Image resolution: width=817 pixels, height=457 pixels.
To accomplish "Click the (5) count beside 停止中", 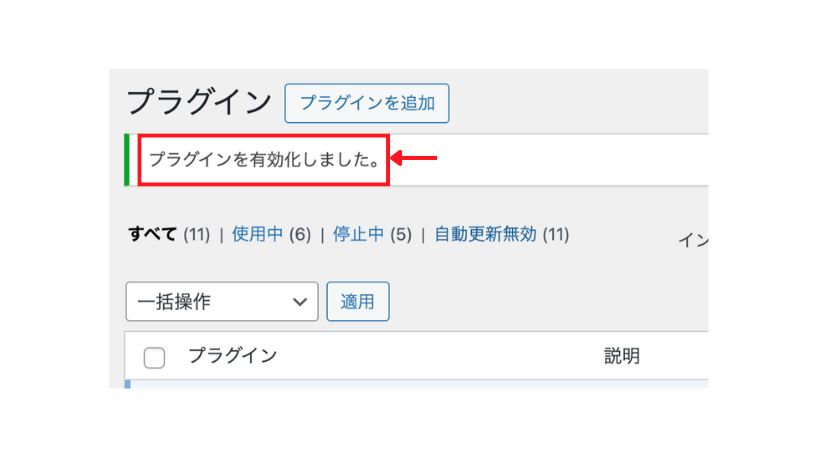I will [401, 234].
